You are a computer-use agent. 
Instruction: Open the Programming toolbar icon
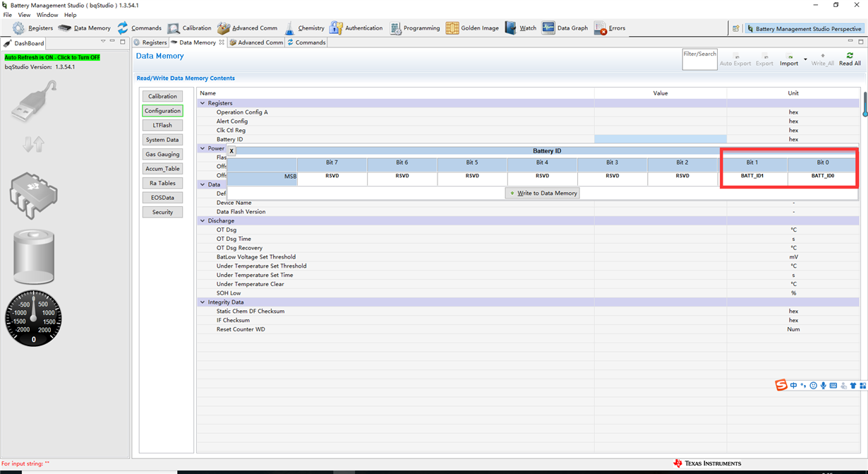pyautogui.click(x=395, y=28)
